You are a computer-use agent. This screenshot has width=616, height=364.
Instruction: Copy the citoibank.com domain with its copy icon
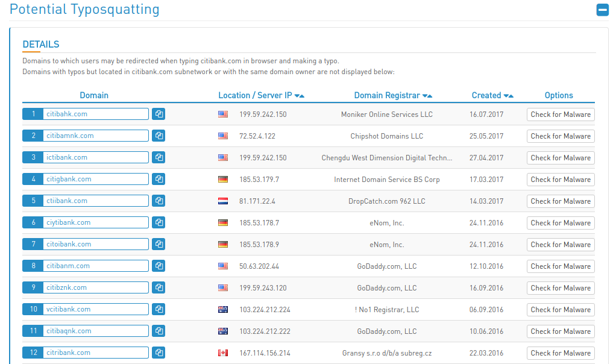[159, 244]
